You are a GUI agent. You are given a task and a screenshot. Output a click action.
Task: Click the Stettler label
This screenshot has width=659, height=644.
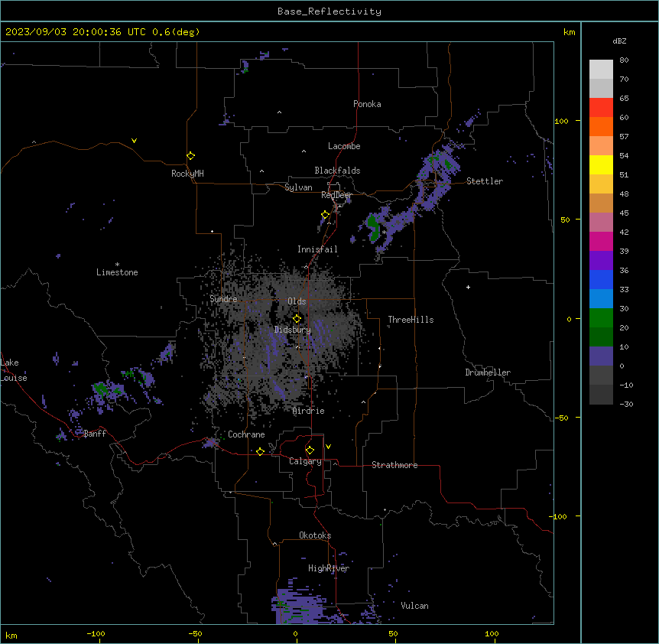coord(485,181)
